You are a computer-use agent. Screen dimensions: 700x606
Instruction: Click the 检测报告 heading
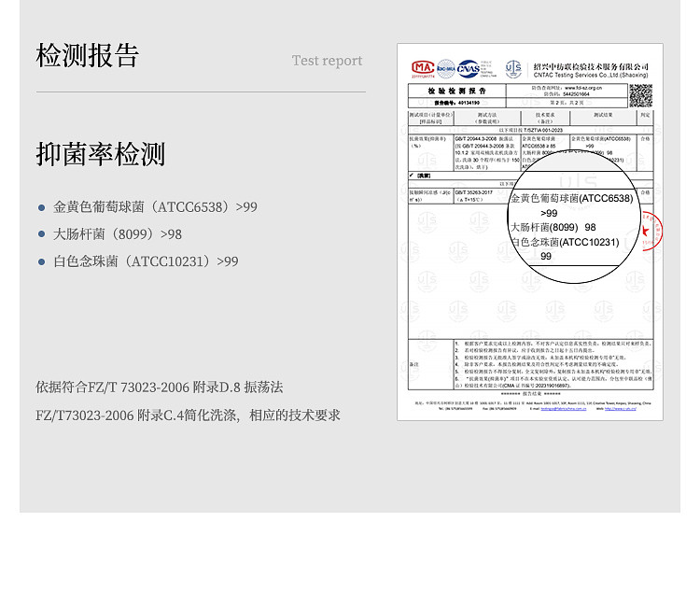pos(87,56)
